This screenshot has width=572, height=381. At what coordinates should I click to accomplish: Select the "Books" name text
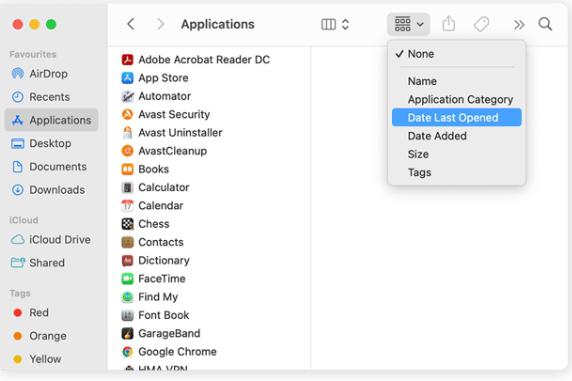(x=154, y=169)
